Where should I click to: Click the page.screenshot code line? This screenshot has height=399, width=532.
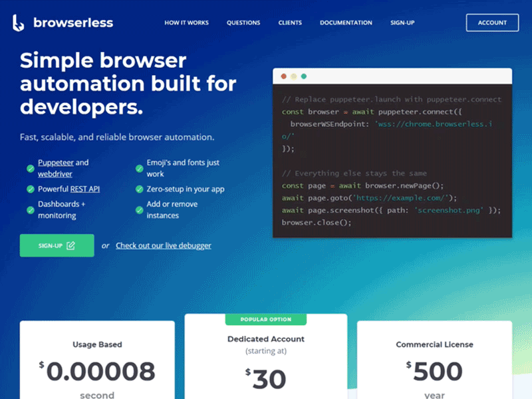[x=391, y=210]
